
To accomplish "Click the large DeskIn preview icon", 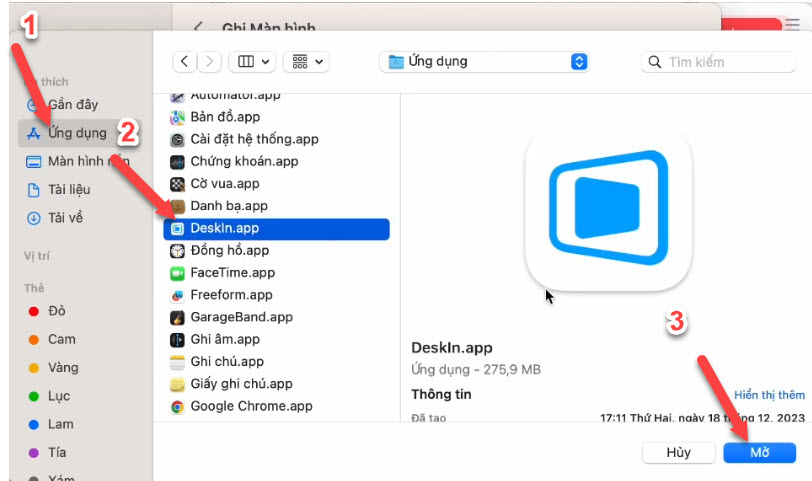I will (x=608, y=208).
